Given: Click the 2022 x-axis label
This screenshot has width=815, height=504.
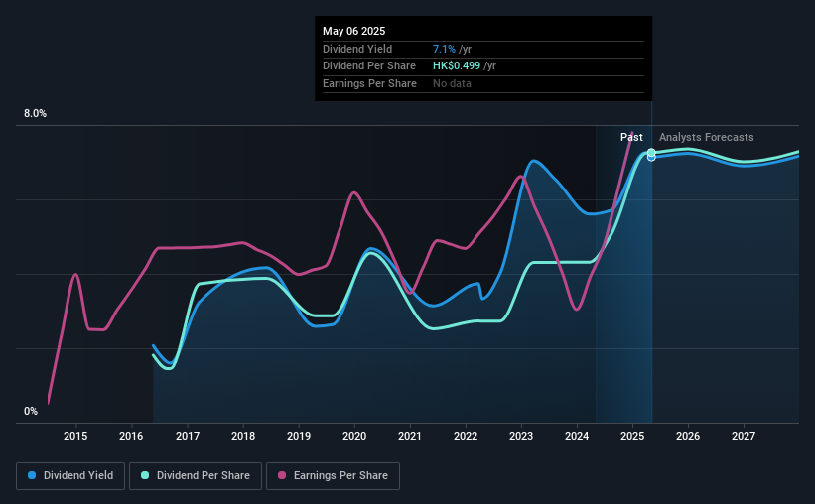Looking at the screenshot, I should point(466,436).
